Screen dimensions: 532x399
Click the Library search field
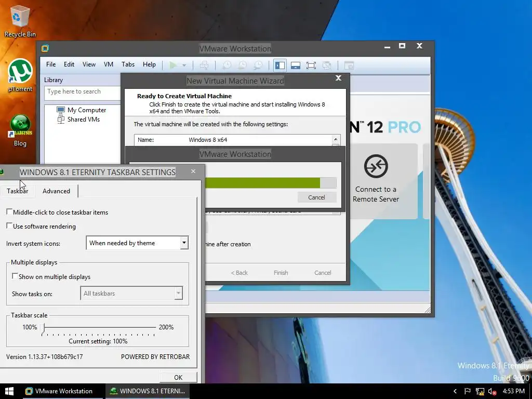click(x=82, y=93)
